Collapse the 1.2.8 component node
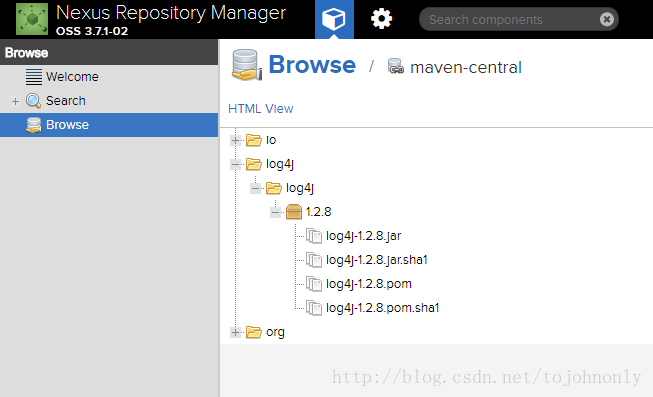Image resolution: width=653 pixels, height=397 pixels. coord(276,212)
